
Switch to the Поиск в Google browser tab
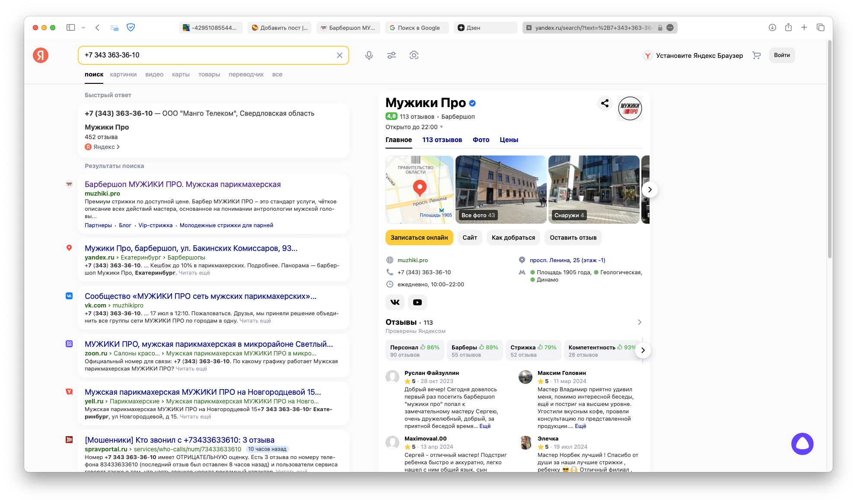point(417,28)
